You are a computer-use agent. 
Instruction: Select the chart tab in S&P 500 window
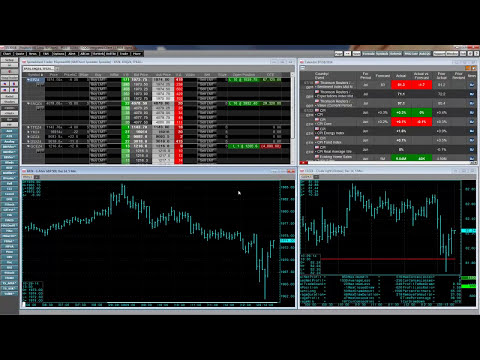(x=28, y=177)
